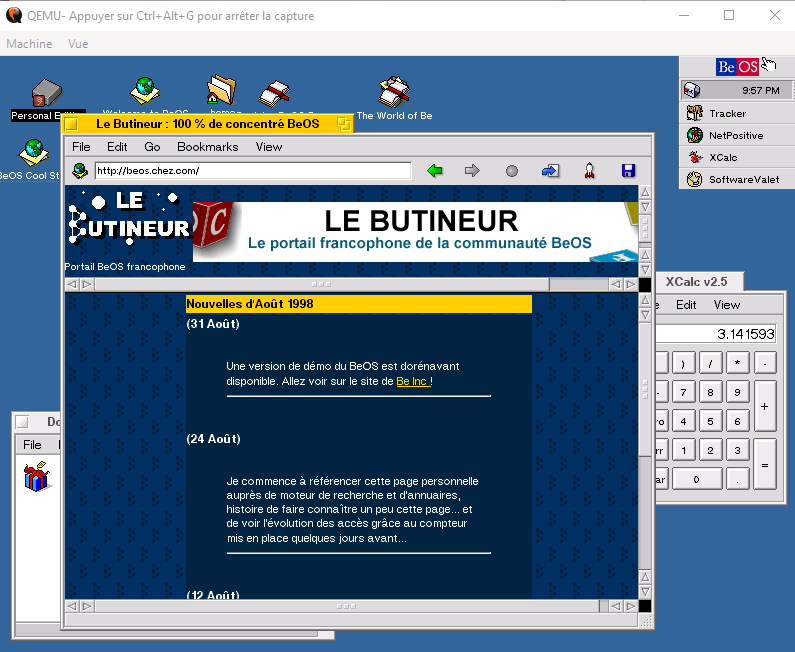The height and width of the screenshot is (652, 795).
Task: Open the NetPositive File menu
Action: (81, 147)
